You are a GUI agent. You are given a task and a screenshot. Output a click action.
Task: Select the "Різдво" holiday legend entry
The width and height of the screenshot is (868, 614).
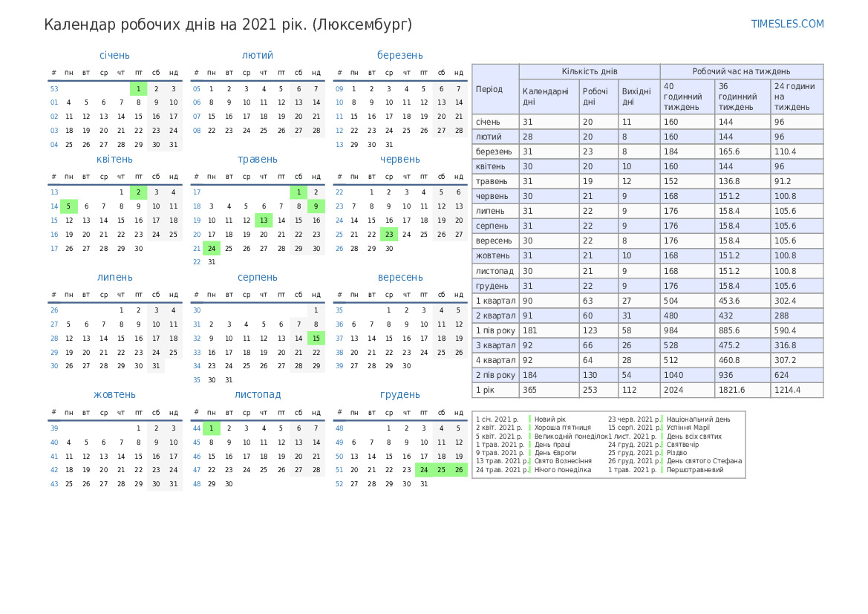(x=676, y=453)
